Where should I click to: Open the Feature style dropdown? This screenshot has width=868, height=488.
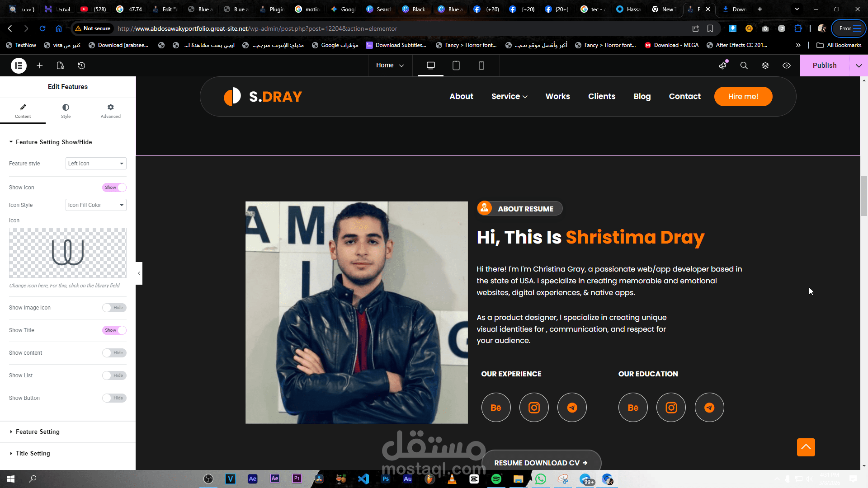coord(96,164)
